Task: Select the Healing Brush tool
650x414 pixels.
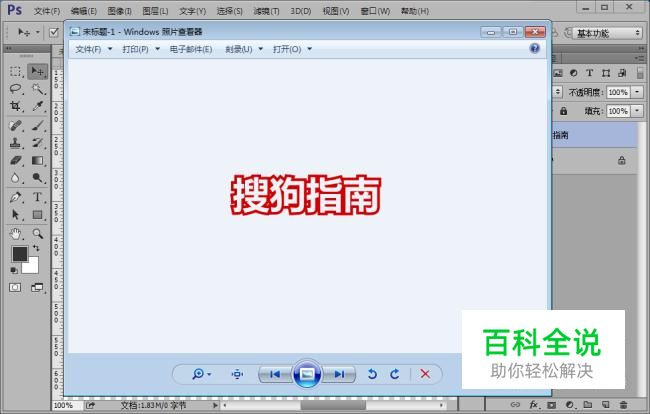Action: coord(15,125)
